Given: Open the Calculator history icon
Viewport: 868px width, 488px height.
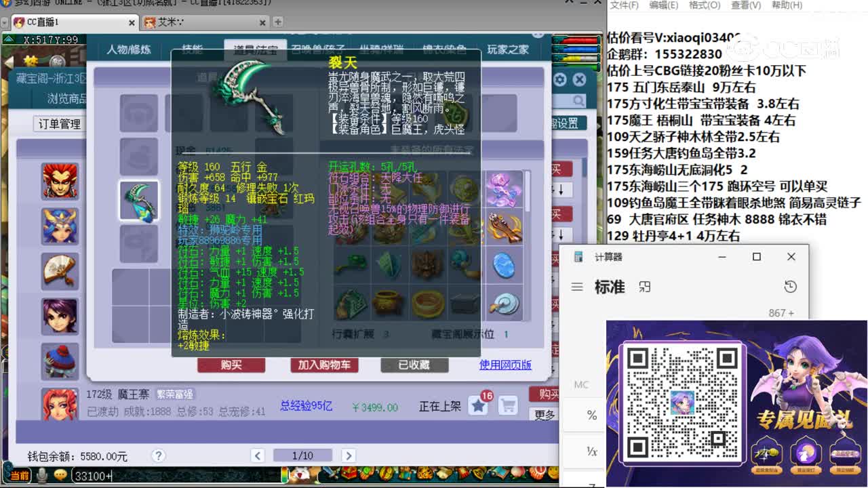Looking at the screenshot, I should point(790,287).
